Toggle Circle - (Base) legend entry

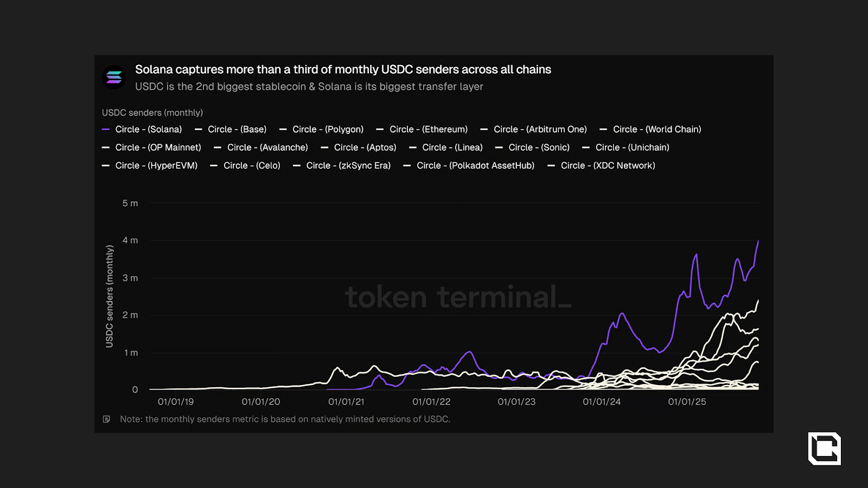click(237, 130)
